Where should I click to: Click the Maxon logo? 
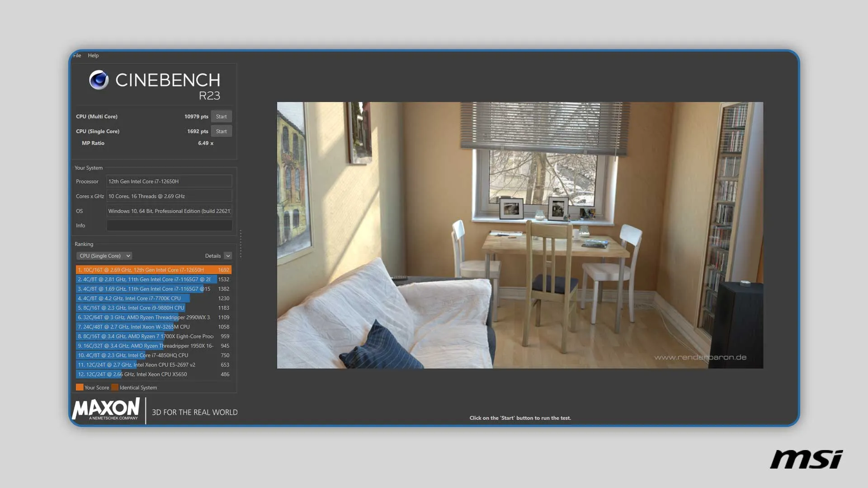coord(106,409)
